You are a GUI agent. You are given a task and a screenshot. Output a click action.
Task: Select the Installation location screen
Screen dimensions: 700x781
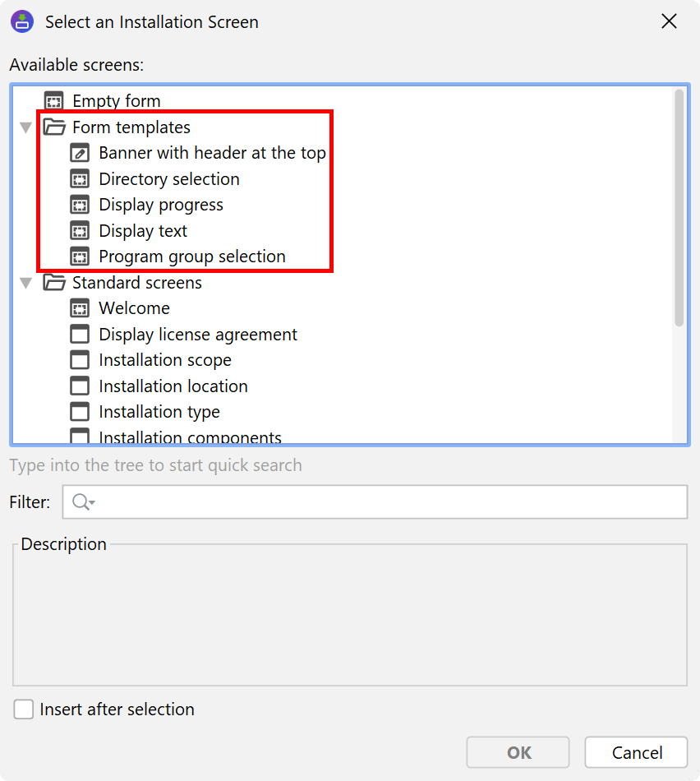[x=173, y=386]
